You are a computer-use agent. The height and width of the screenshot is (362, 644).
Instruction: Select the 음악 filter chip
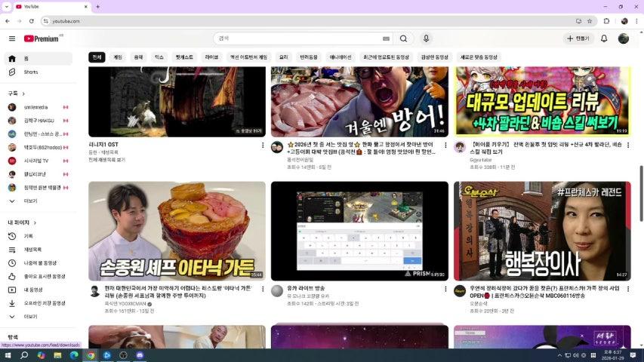[x=138, y=57]
